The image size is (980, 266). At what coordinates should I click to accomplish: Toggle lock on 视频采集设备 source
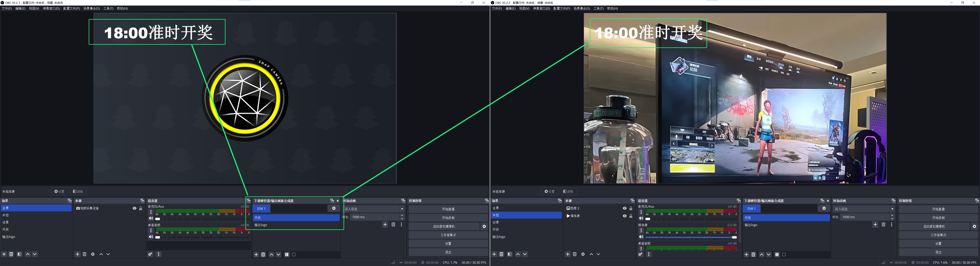(x=140, y=208)
